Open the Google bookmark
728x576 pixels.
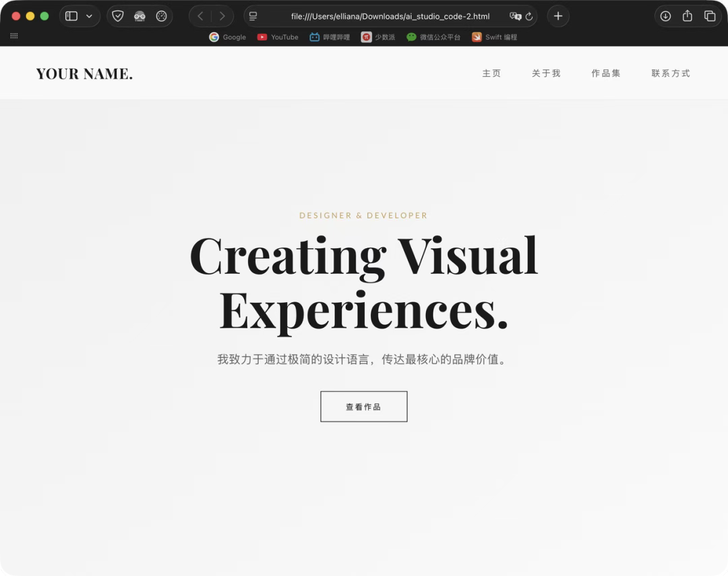228,37
